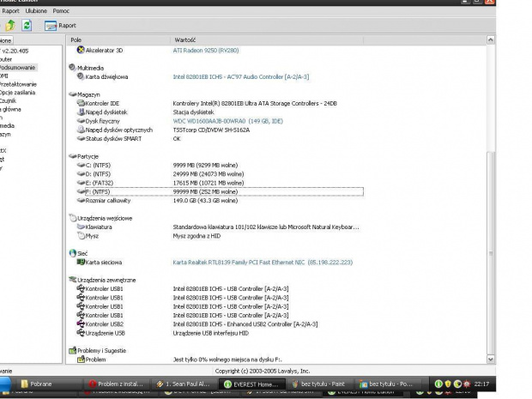Viewport: 532px width, 399px height.
Task: Click the Karta dźwiękowa icon
Action: pos(81,76)
